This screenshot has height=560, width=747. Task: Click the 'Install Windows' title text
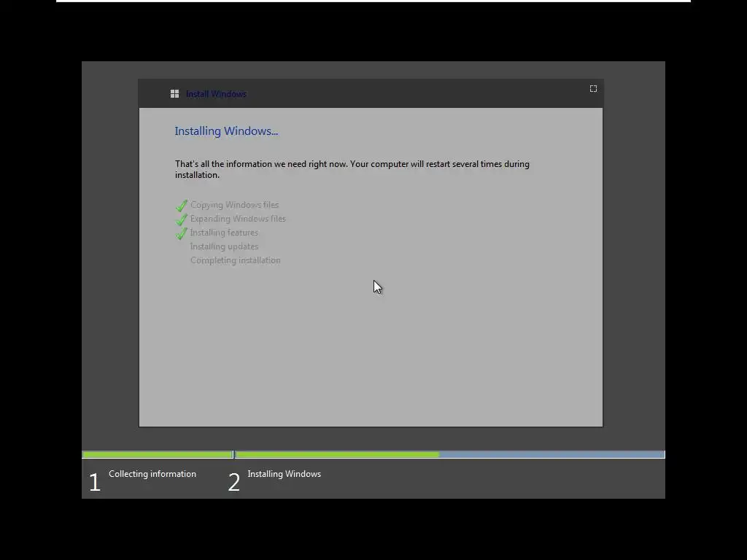(216, 94)
